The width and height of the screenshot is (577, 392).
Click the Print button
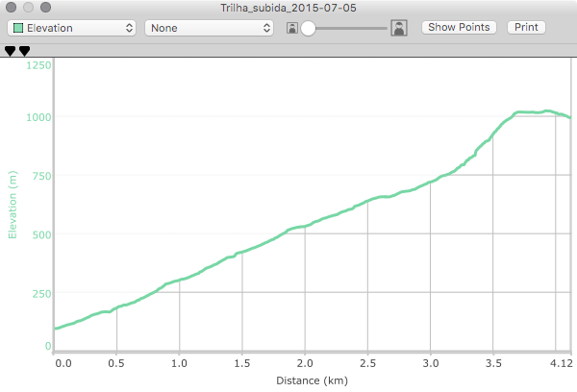pos(526,27)
